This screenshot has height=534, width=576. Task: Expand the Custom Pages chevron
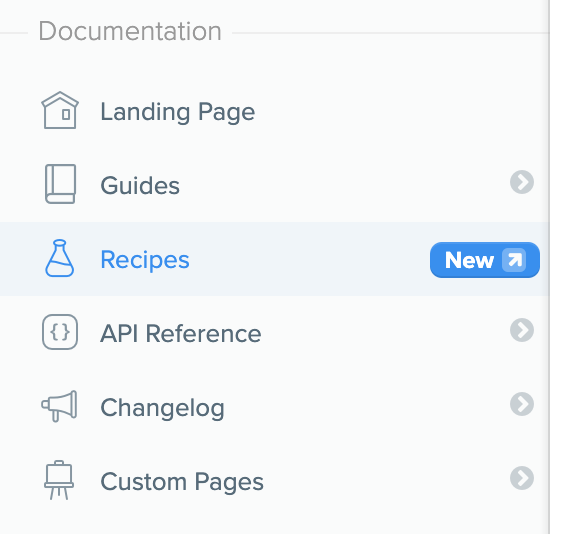[522, 478]
